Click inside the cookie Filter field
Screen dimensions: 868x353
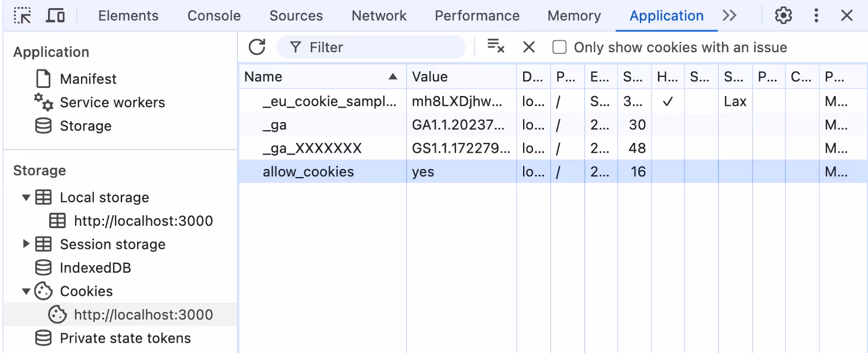[370, 47]
